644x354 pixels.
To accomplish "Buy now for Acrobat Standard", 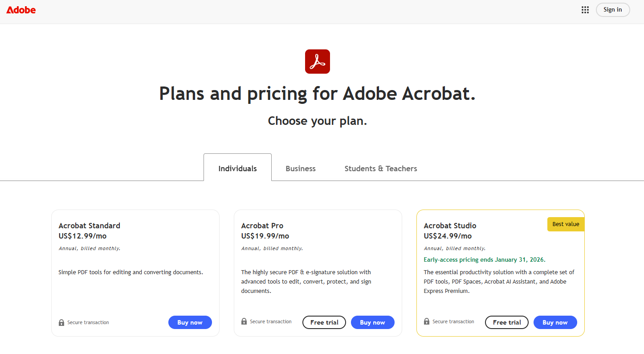I will click(190, 322).
